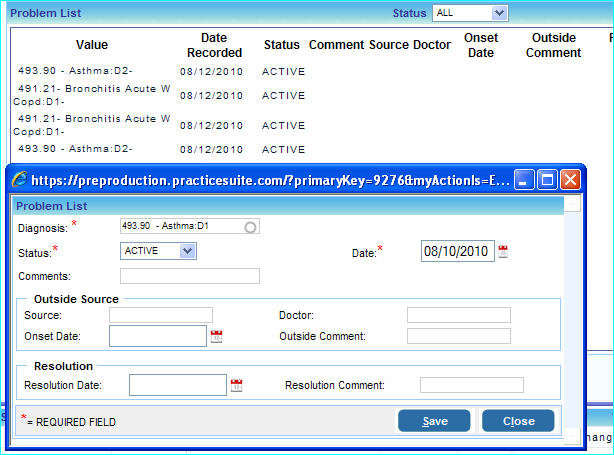Click into the Doctor input field
614x455 pixels.
point(458,315)
